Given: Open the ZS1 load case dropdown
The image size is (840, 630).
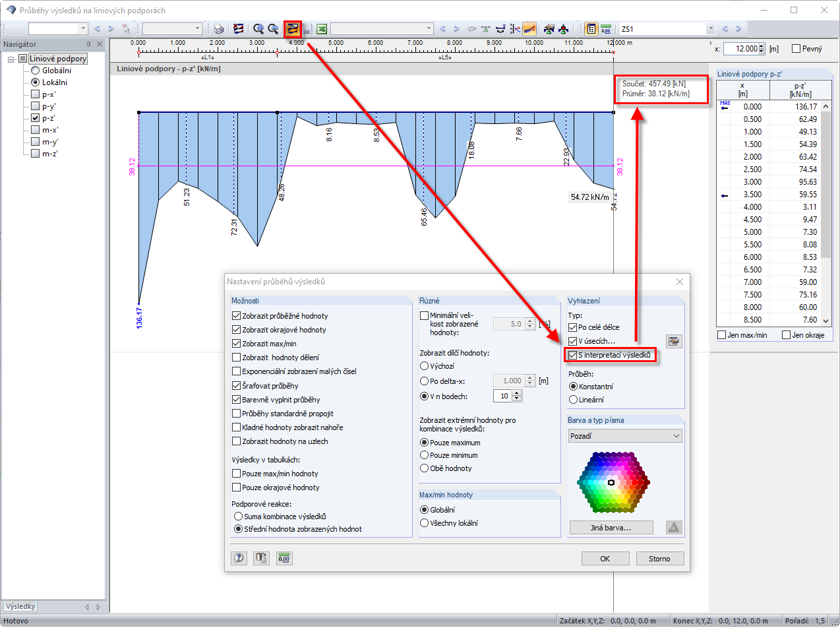Looking at the screenshot, I should point(710,29).
